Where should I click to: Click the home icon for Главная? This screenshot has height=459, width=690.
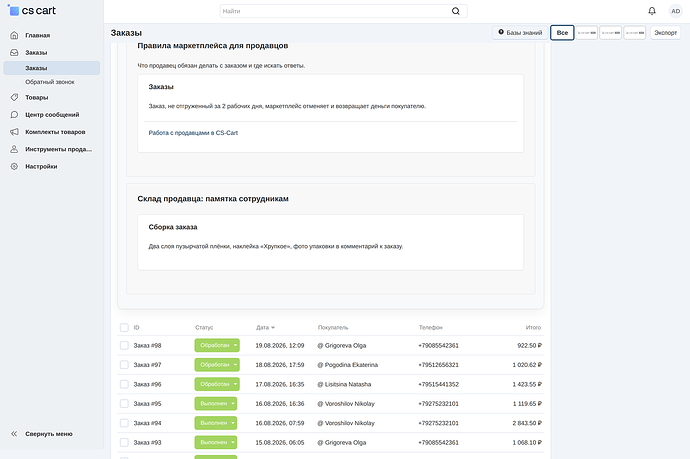(x=14, y=35)
